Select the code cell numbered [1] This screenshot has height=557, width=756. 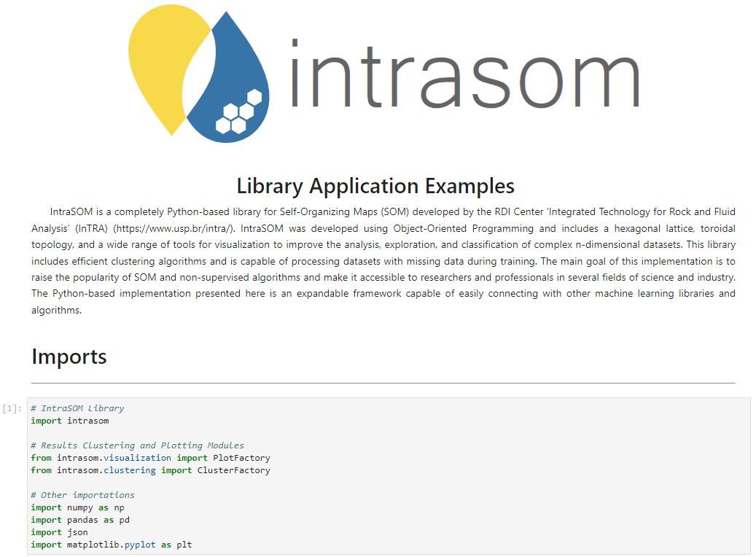click(x=389, y=476)
